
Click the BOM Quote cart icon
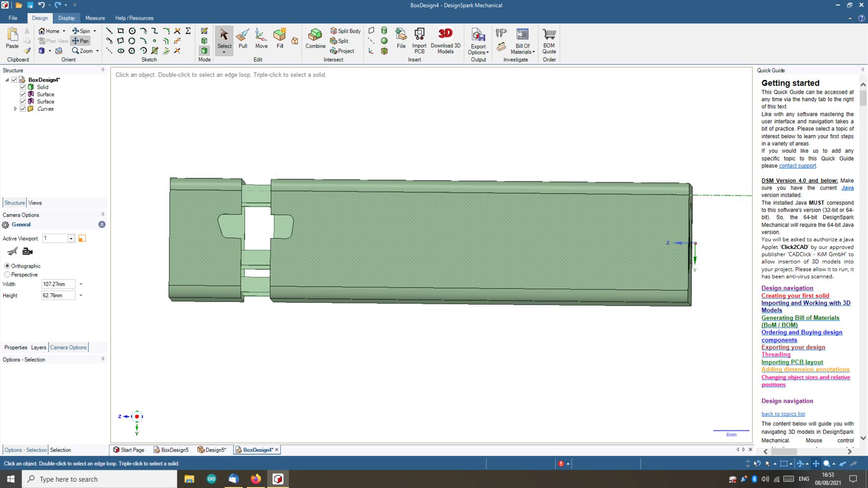click(x=549, y=41)
